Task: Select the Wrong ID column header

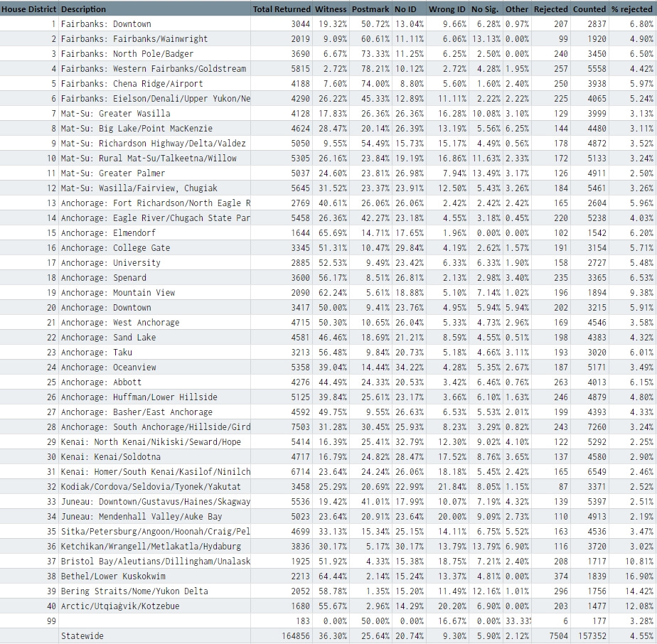Action: point(447,9)
